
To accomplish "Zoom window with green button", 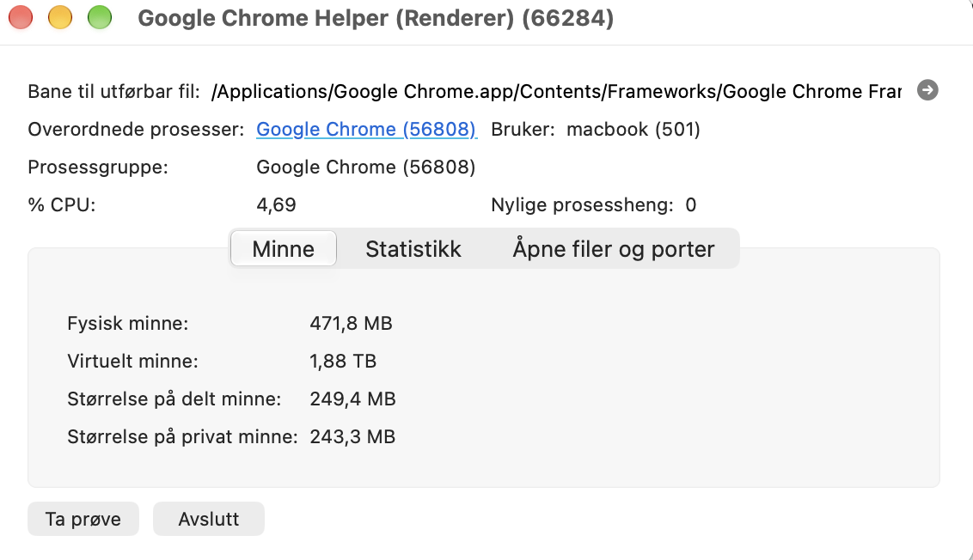I will (x=100, y=17).
